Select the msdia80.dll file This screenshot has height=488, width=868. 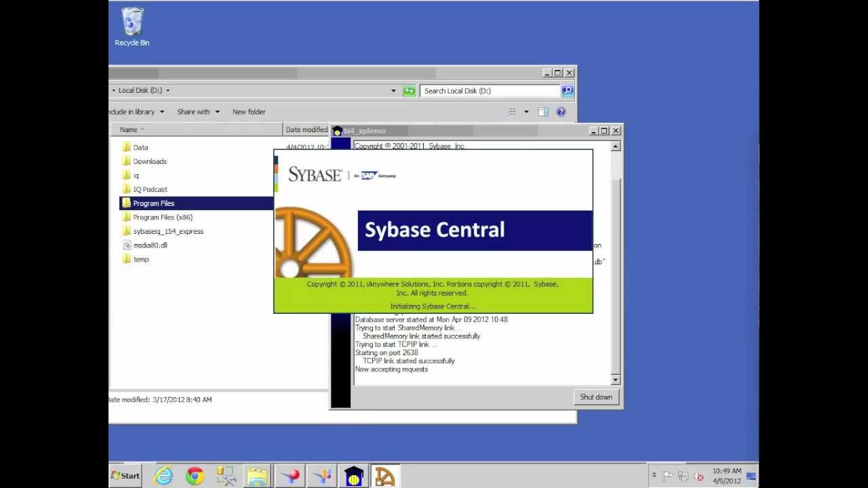point(150,245)
